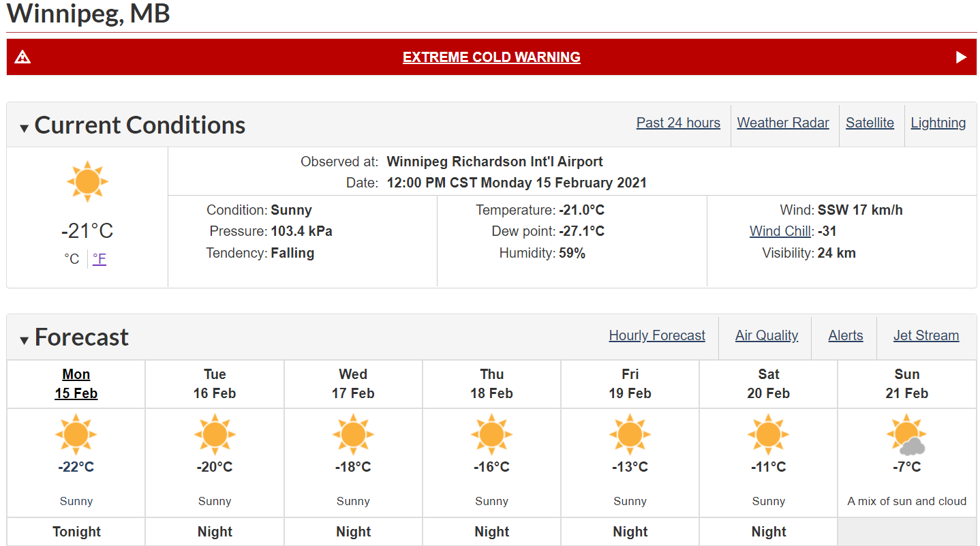The width and height of the screenshot is (980, 546).
Task: Click Tuesday 16 Feb sunny icon
Action: point(215,434)
